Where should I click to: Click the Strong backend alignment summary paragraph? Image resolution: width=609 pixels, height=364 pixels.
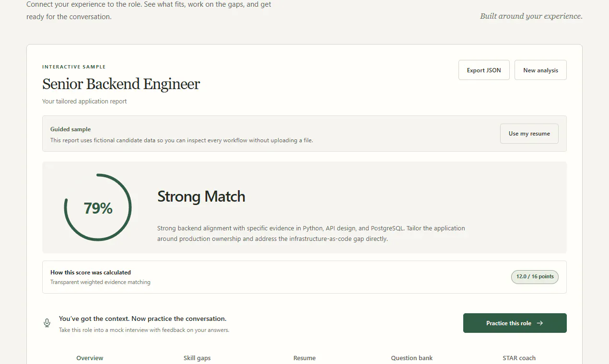[311, 233]
